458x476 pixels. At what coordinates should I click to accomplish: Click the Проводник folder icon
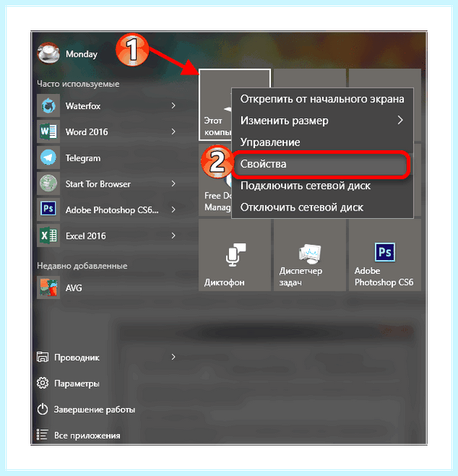pyautogui.click(x=43, y=357)
